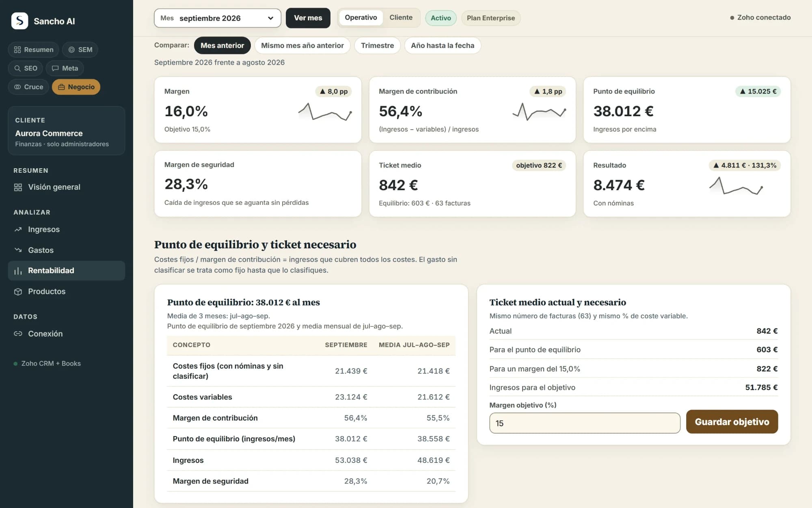
Task: Open Conexión in the sidebar
Action: tap(67, 334)
